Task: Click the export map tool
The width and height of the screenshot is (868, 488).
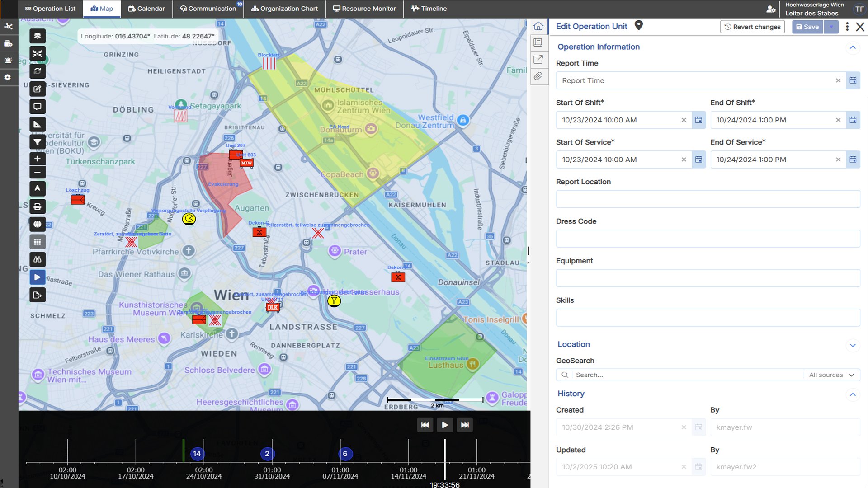Action: pyautogui.click(x=38, y=295)
